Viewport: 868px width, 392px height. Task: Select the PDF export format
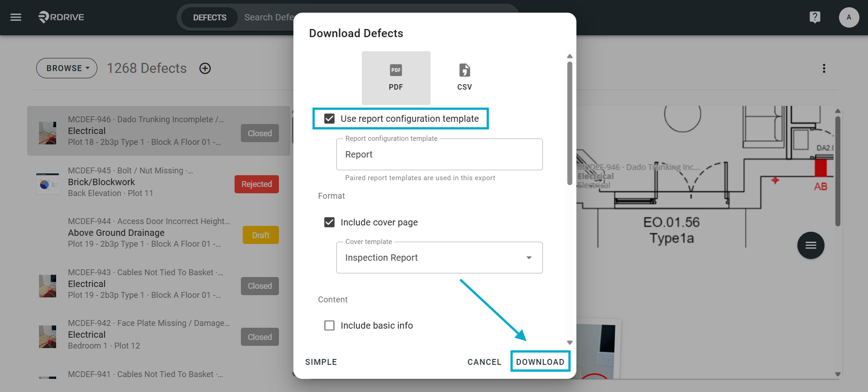(396, 78)
